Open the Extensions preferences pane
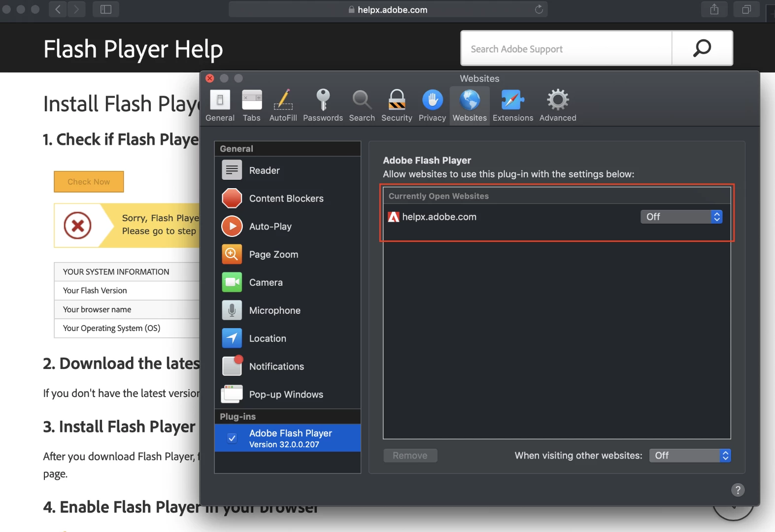 [513, 105]
